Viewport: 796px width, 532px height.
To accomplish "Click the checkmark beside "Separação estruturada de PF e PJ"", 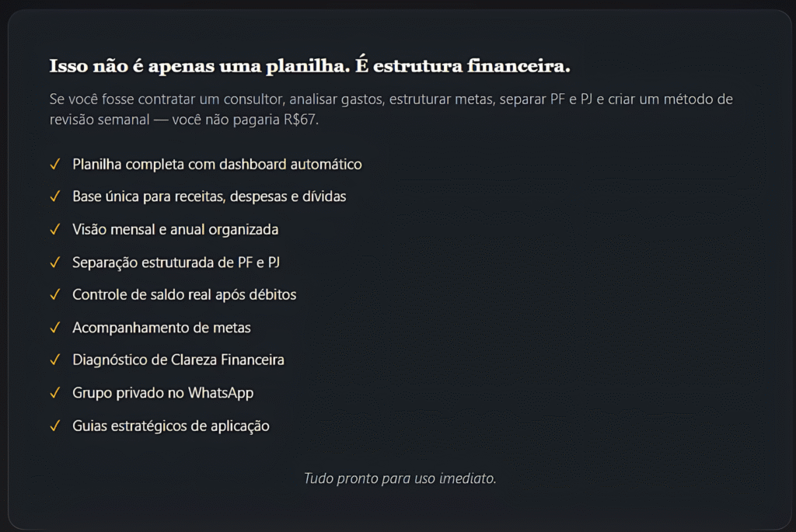I will (55, 263).
